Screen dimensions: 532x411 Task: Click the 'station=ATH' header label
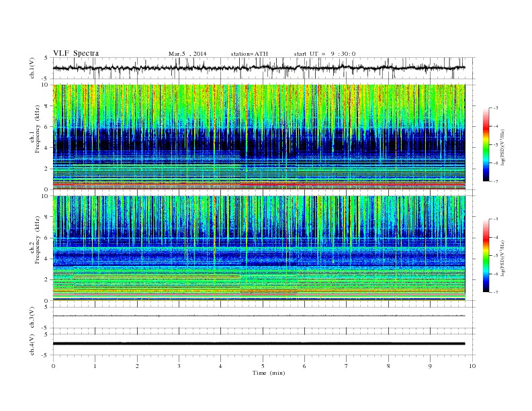pos(249,54)
